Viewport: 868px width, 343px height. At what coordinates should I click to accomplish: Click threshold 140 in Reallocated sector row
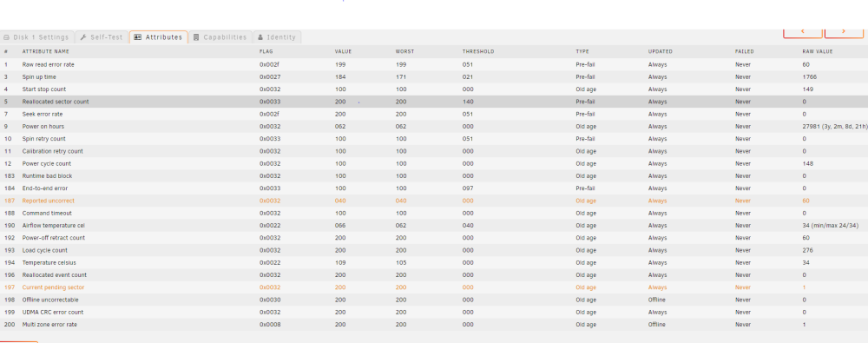pos(468,102)
